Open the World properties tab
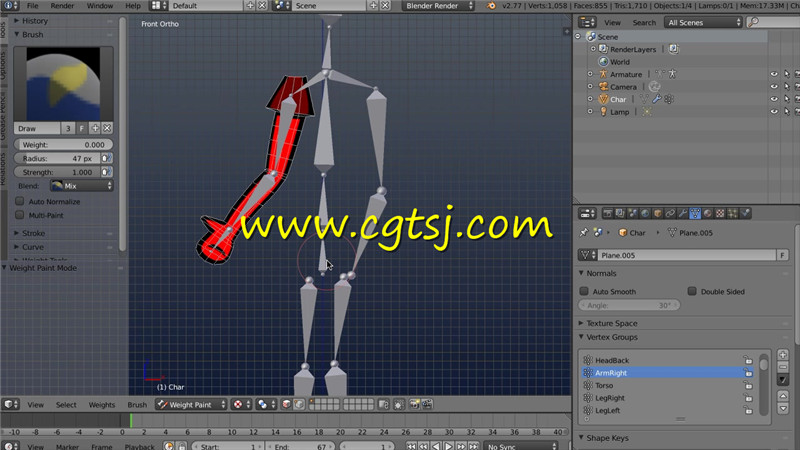800x450 pixels. click(645, 213)
